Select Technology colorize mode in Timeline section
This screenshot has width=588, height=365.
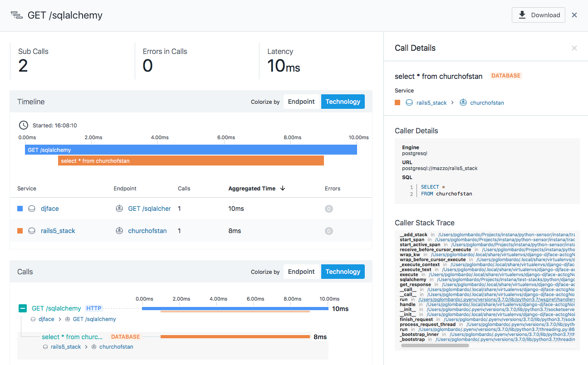click(343, 102)
